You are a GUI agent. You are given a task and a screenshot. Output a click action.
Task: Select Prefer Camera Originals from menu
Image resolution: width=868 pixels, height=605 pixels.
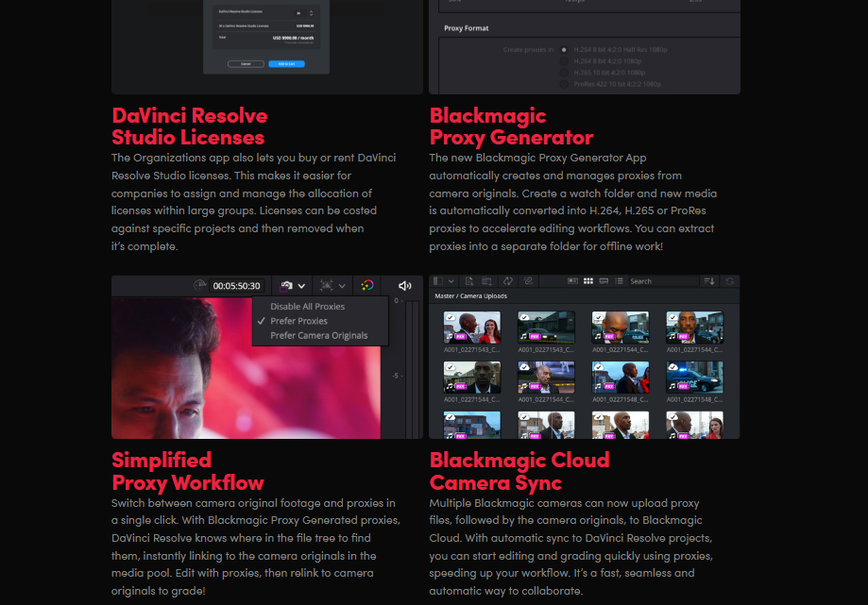tap(319, 336)
